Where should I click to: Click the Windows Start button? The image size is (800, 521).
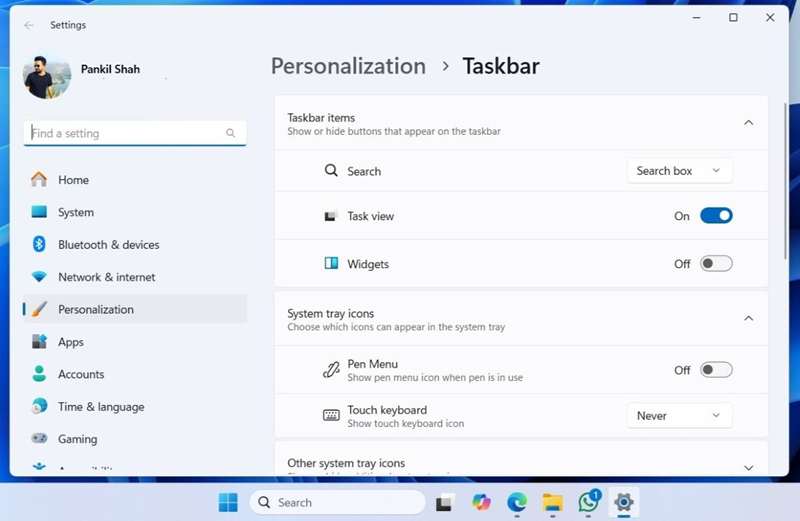point(228,502)
